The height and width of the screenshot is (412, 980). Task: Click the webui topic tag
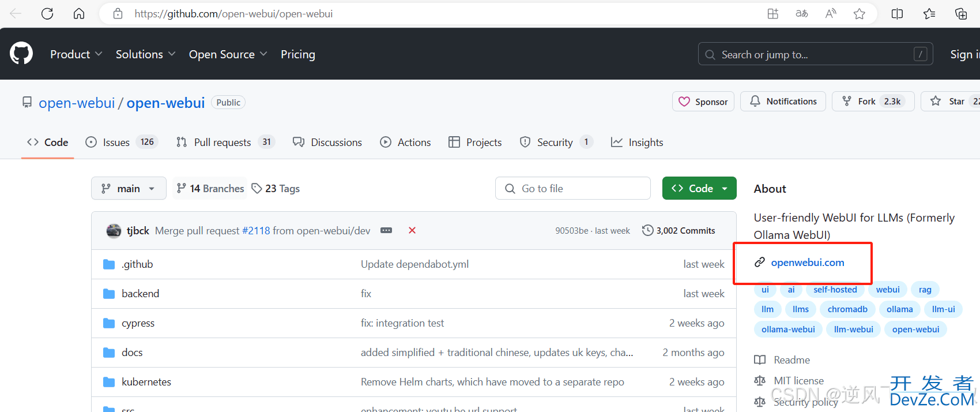coord(888,290)
